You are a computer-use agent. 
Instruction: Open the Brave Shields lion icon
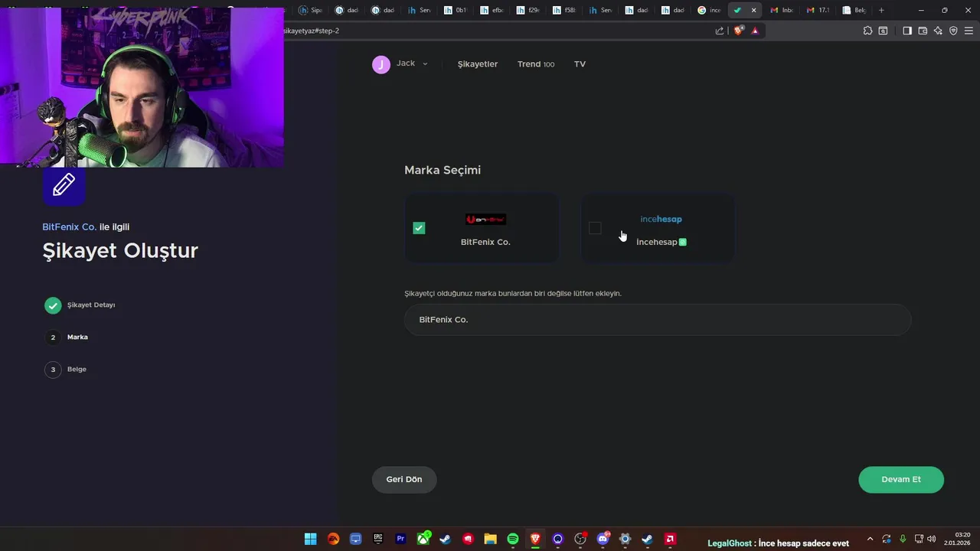tap(738, 31)
